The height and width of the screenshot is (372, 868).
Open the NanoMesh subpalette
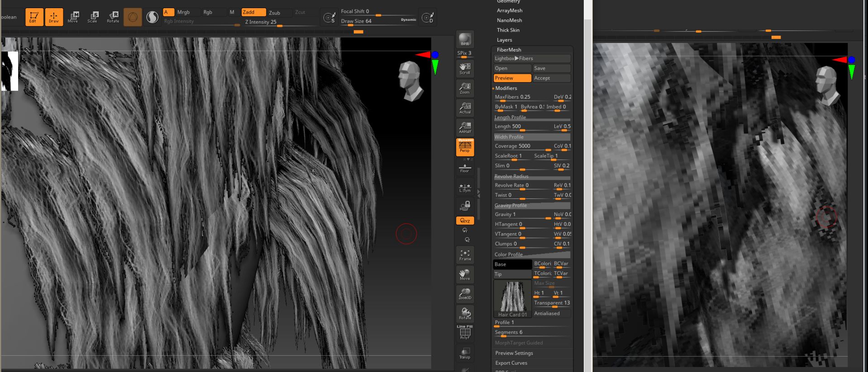tap(509, 20)
